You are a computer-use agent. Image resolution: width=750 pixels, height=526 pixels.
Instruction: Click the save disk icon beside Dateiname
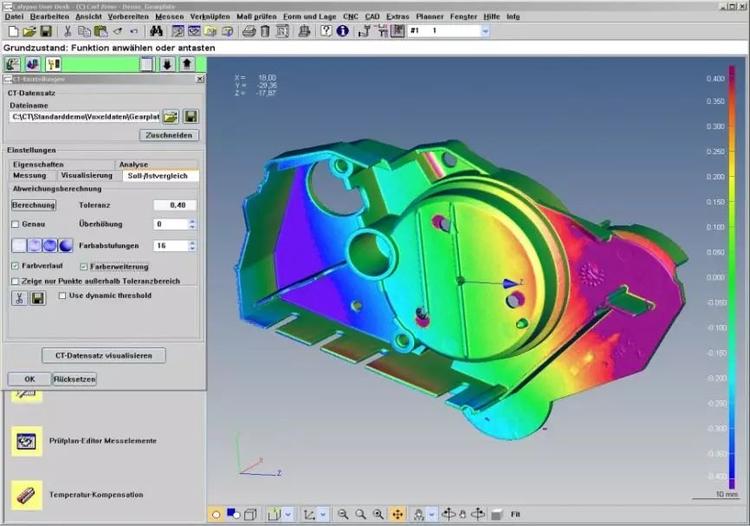pyautogui.click(x=190, y=117)
